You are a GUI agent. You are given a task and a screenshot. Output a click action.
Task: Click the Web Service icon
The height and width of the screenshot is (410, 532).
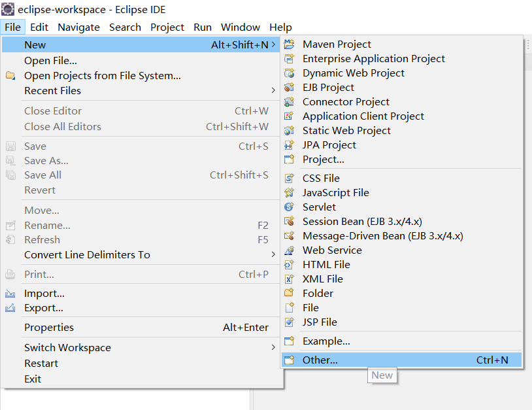pyautogui.click(x=289, y=250)
